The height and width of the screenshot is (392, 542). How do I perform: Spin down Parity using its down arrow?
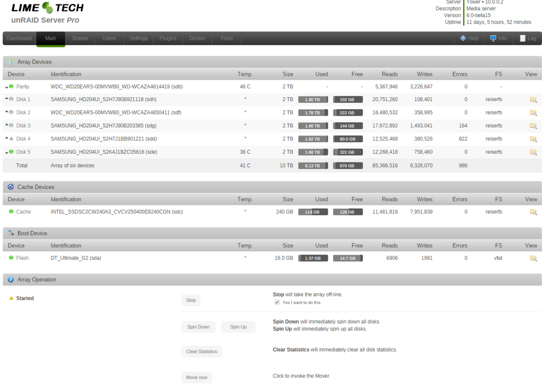[7, 87]
